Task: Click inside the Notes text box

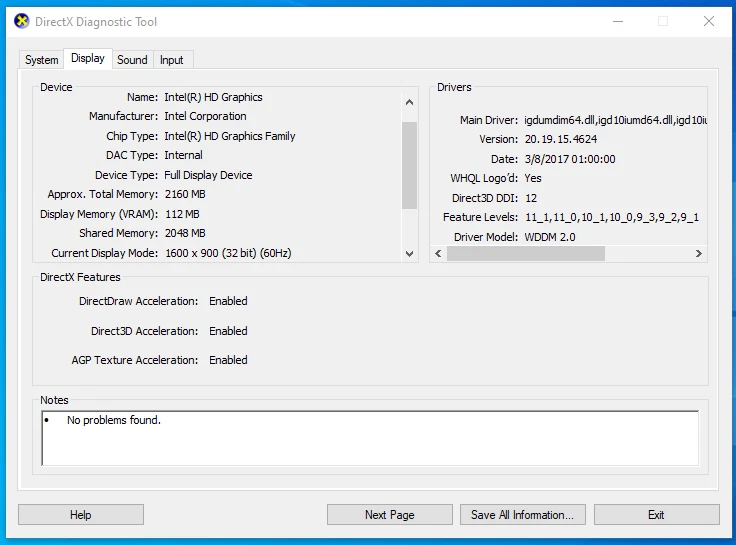Action: [x=370, y=438]
